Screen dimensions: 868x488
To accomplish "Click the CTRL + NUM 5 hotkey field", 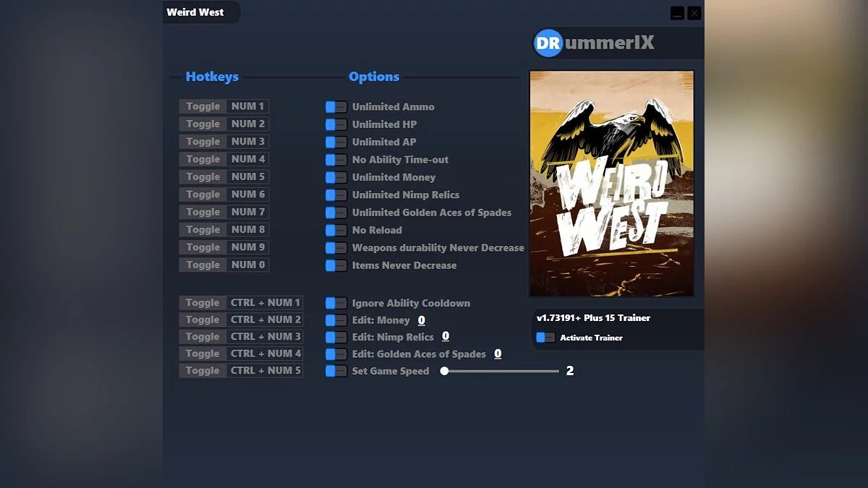I will [x=265, y=371].
